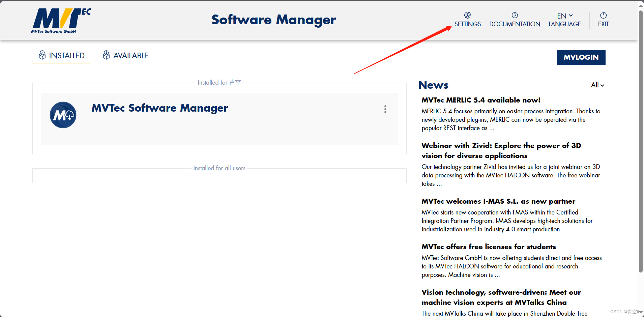Expand the EN language dropdown
Viewport: 644px width, 317px height.
pos(565,16)
